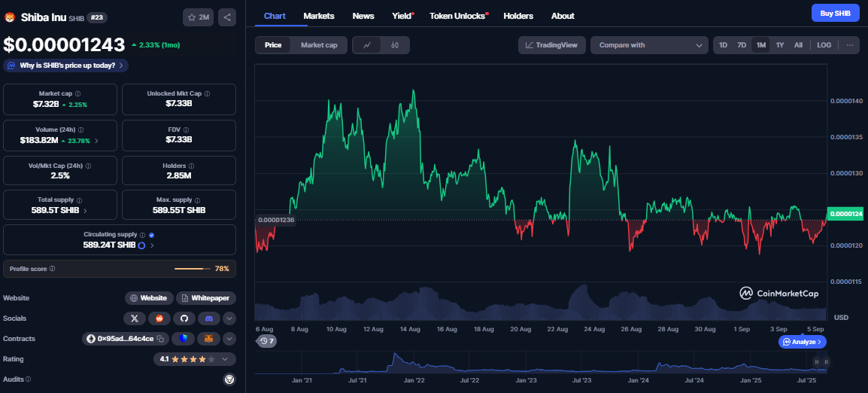Click the Jan '23 point on overview timeline

click(x=526, y=381)
